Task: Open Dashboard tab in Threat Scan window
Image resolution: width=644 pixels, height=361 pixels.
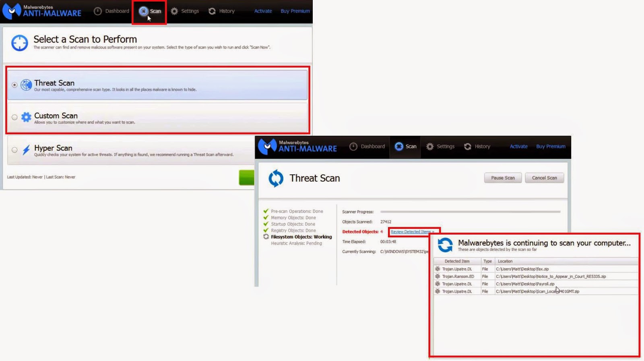Action: pos(367,147)
